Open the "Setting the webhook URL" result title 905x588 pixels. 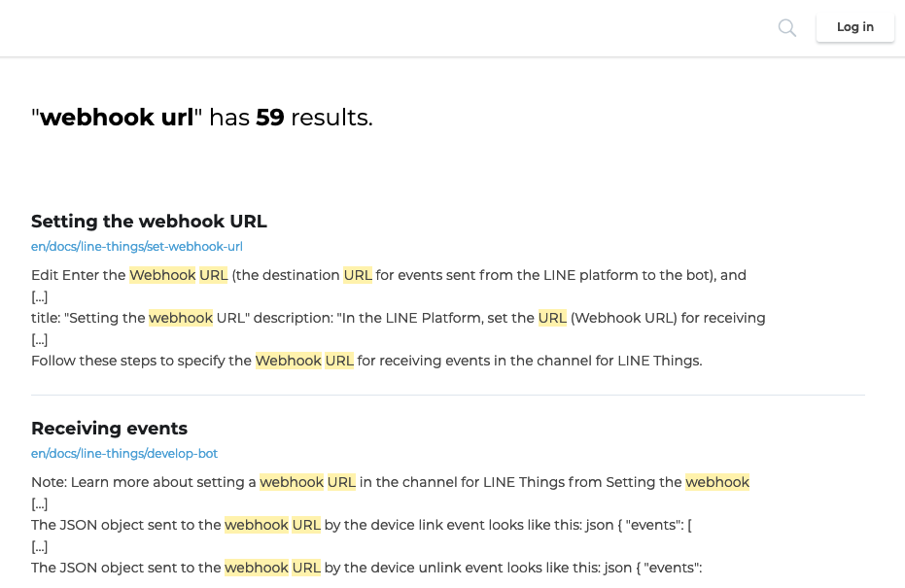[149, 221]
